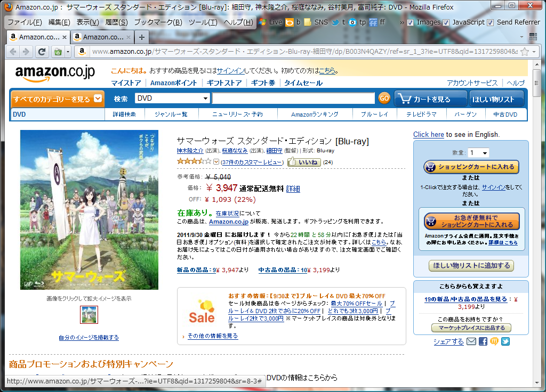This screenshot has width=546, height=392.
Task: Expand すべてのカテゴリーを見る category menu
Action: pos(57,99)
